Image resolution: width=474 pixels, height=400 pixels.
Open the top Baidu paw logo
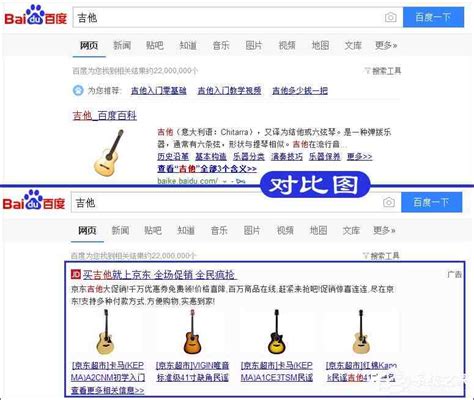click(x=35, y=15)
